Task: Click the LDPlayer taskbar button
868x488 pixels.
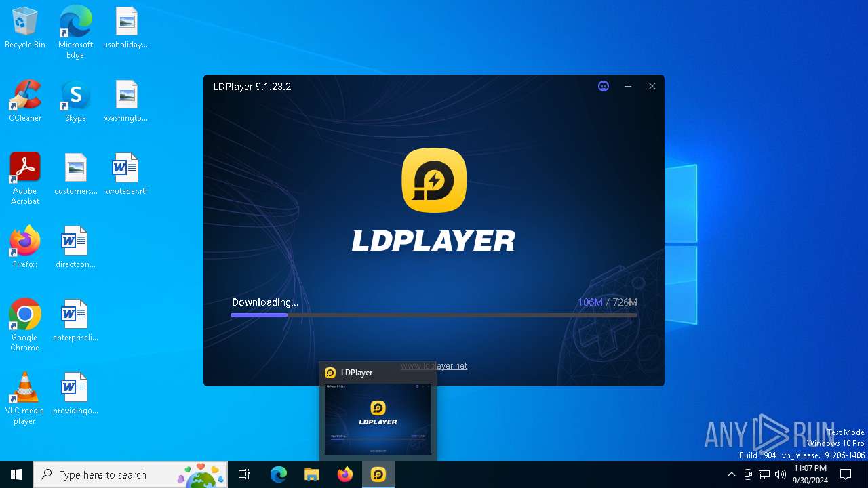Action: point(378,474)
